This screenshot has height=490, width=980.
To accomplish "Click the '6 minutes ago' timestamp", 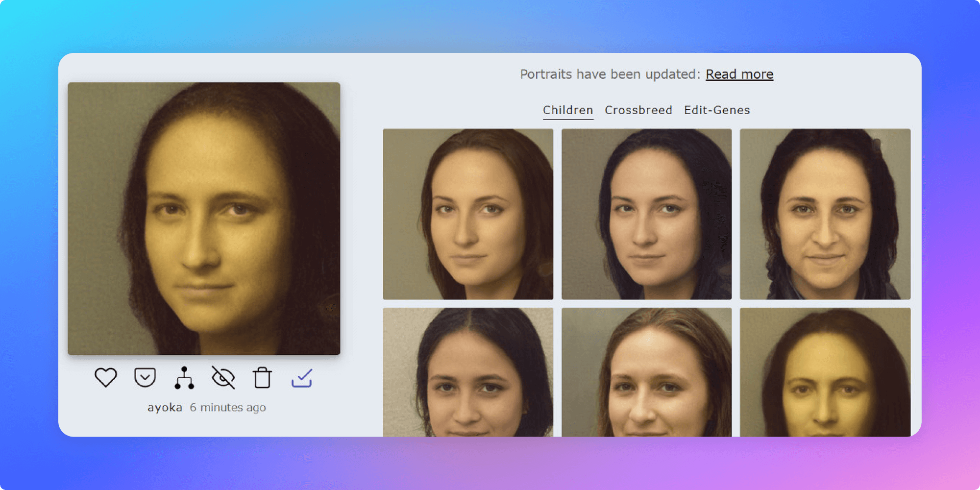I will click(x=228, y=408).
